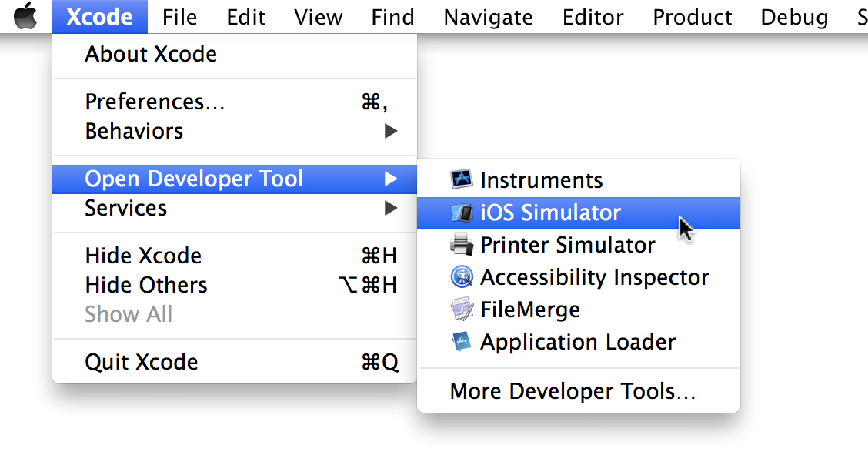Choose About Xcode
The image size is (868, 462).
[x=234, y=55]
